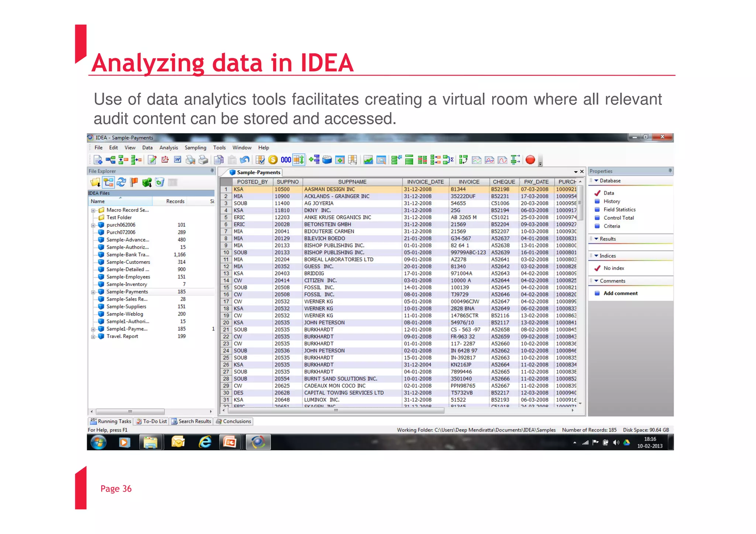Select the Sample-Customers database in file list
Image resolution: width=756 pixels, height=534 pixels.
[x=128, y=262]
